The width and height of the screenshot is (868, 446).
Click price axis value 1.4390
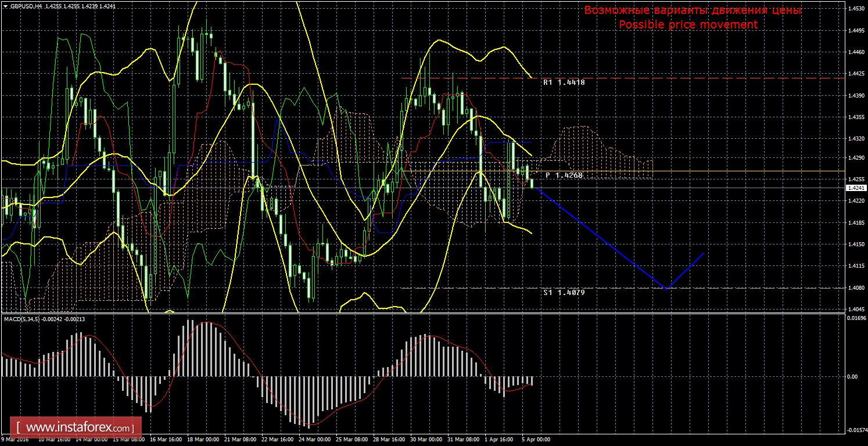click(x=856, y=96)
